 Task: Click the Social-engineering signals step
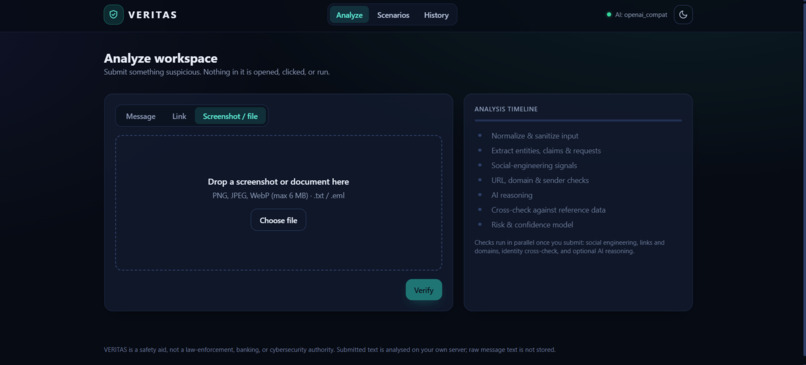coord(534,166)
